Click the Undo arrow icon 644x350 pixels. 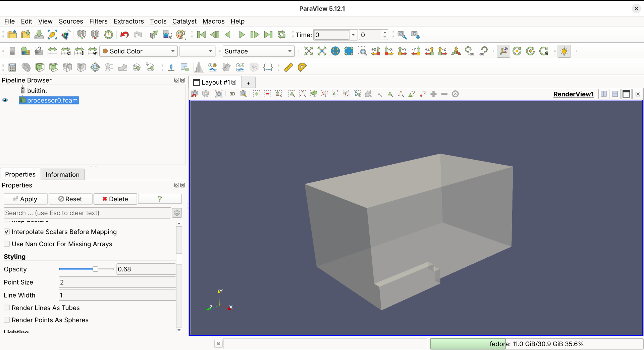pos(124,35)
